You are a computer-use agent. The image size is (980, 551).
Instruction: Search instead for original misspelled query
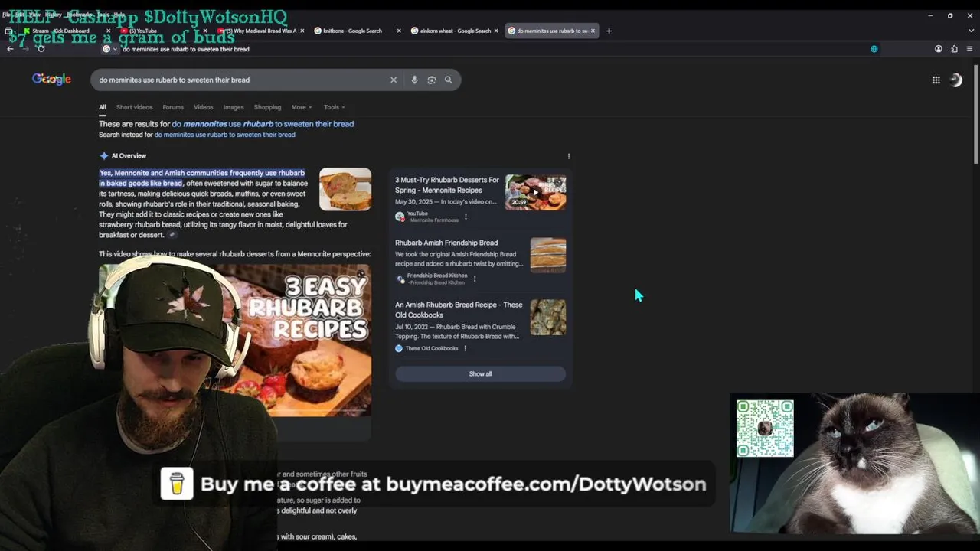click(224, 135)
